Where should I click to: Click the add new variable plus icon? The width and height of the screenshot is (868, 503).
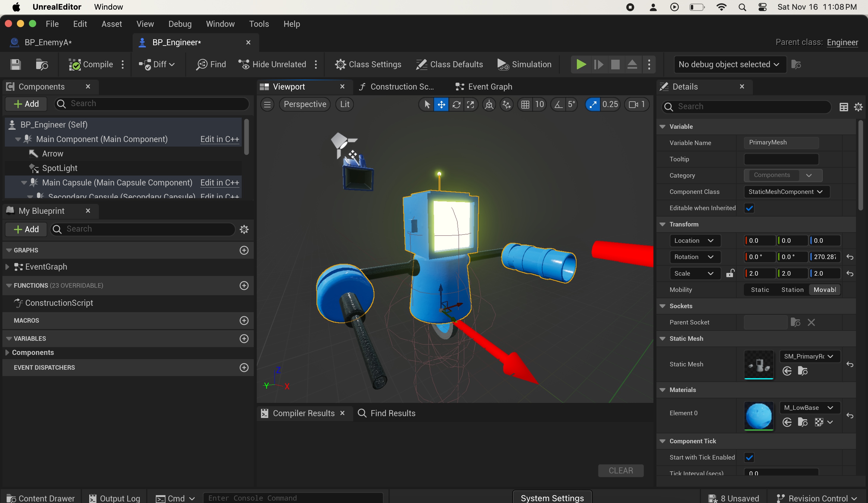coord(244,338)
